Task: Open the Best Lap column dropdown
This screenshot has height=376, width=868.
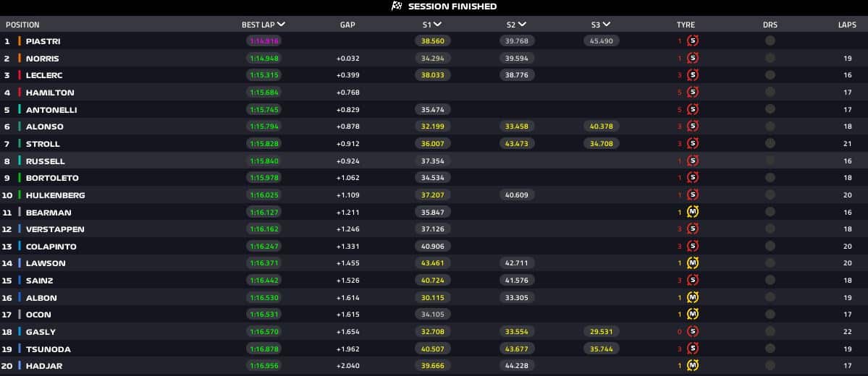Action: pos(281,25)
